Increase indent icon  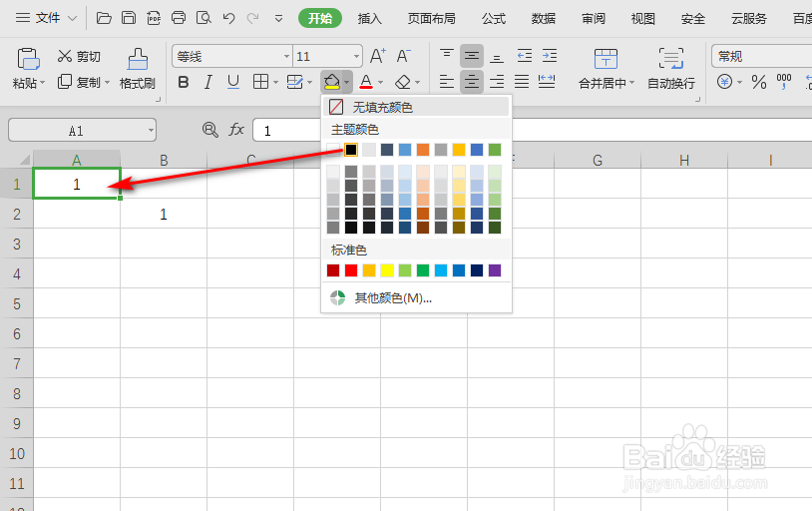(x=550, y=56)
